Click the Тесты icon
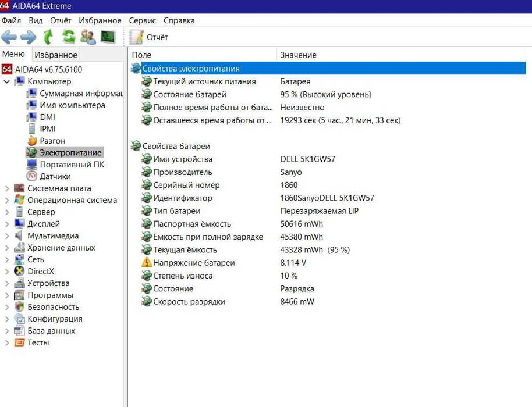Image resolution: width=532 pixels, height=407 pixels. click(x=19, y=342)
